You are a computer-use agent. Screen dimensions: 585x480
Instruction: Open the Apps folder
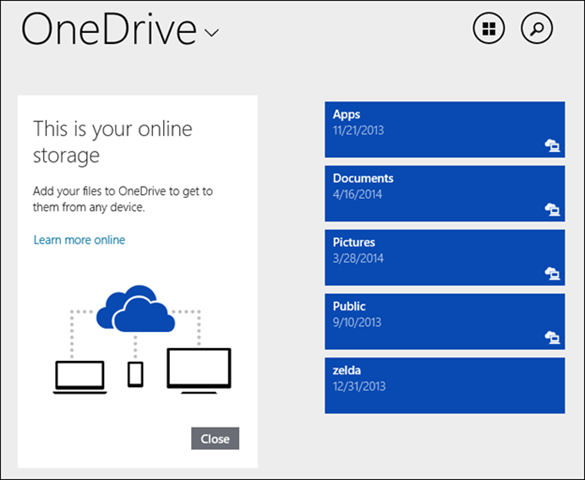tap(445, 129)
